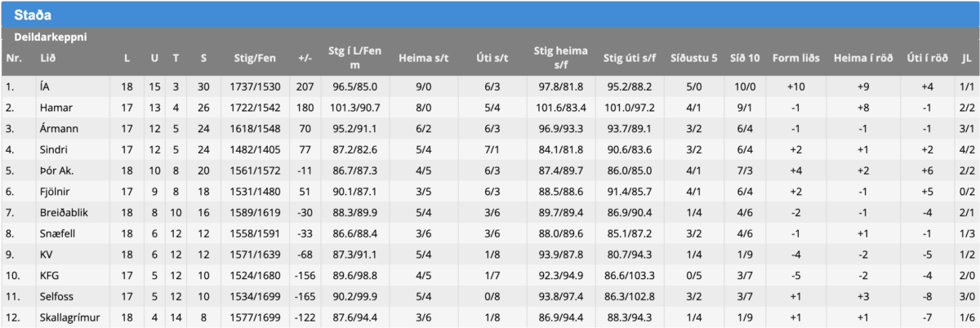The image size is (980, 328).
Task: Open the Fjölnir team link
Action: (54, 193)
